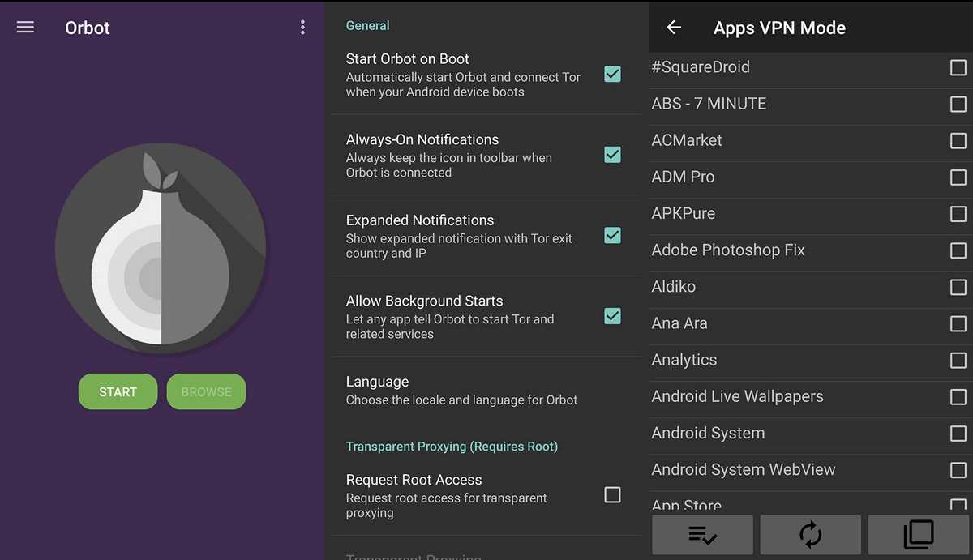Viewport: 973px width, 560px height.
Task: Disable Start Orbot on Boot checkbox
Action: pyautogui.click(x=612, y=74)
